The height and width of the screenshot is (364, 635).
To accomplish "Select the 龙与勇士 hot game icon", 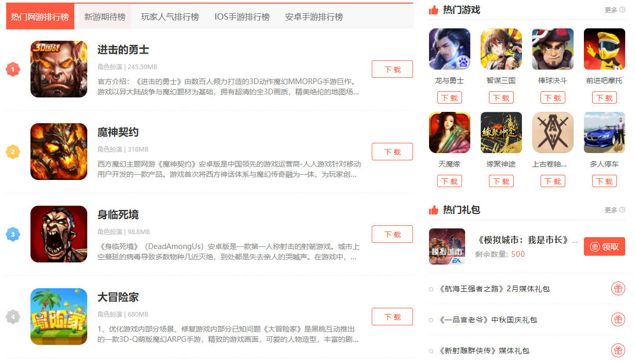I will pyautogui.click(x=450, y=49).
